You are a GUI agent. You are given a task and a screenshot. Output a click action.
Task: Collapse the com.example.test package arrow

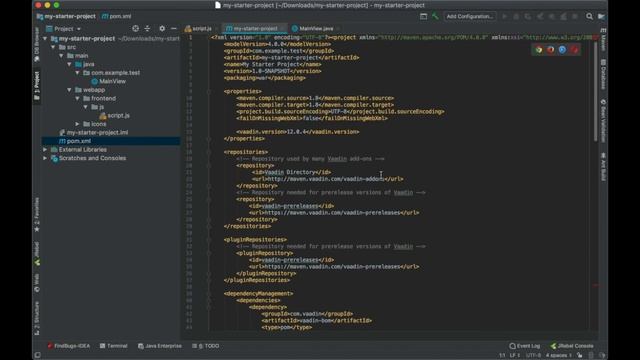click(x=78, y=73)
